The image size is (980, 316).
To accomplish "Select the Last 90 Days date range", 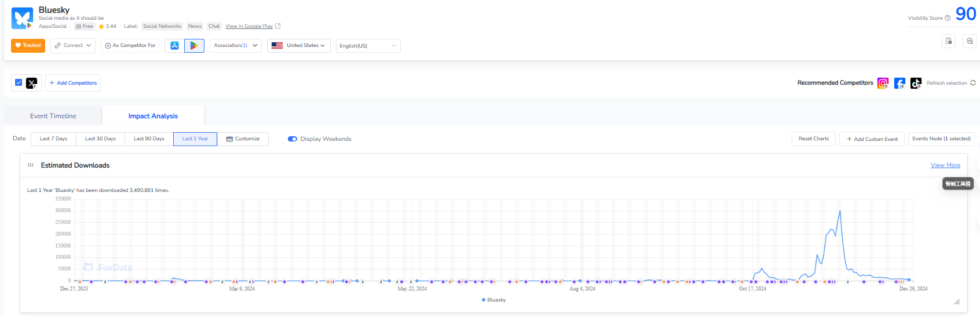I will coord(149,139).
